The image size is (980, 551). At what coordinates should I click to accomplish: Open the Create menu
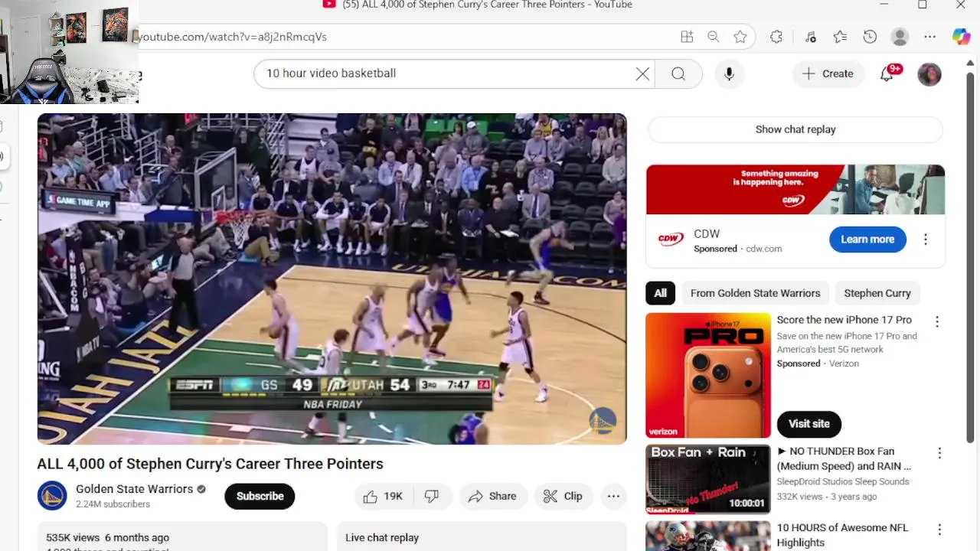click(x=827, y=73)
